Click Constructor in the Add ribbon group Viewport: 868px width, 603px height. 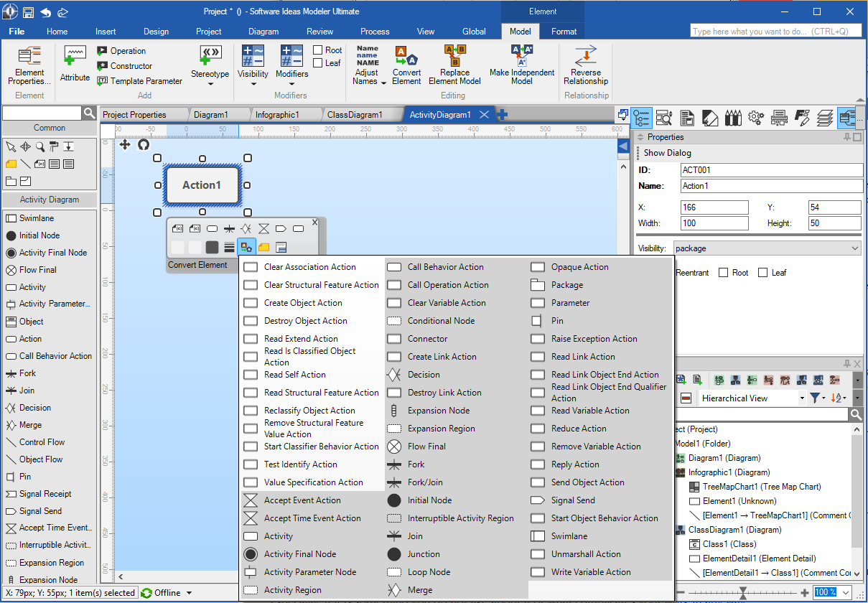(123, 66)
